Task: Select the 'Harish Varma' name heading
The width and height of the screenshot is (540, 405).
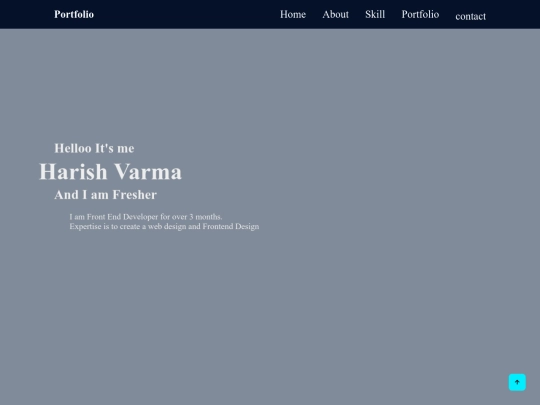Action: pyautogui.click(x=110, y=172)
